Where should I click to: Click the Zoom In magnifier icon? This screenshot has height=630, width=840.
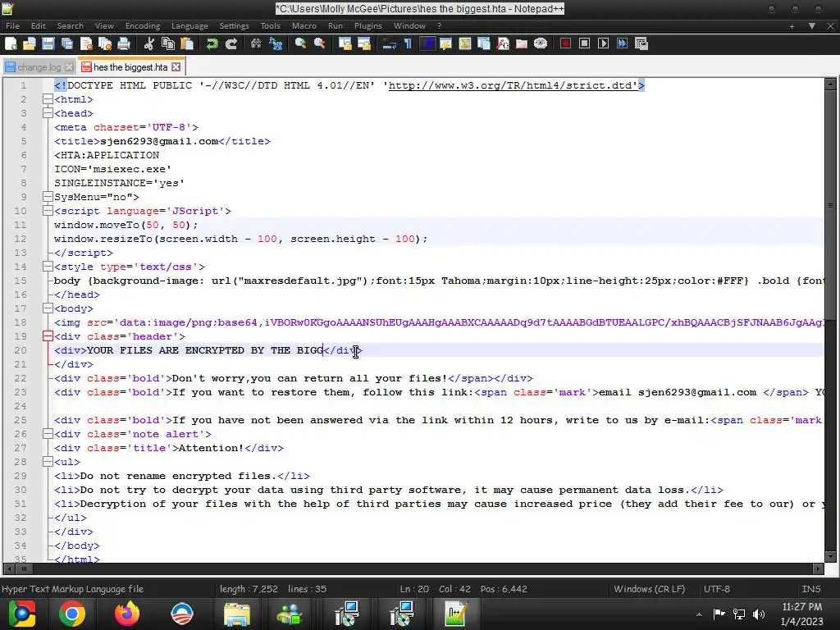tap(300, 44)
